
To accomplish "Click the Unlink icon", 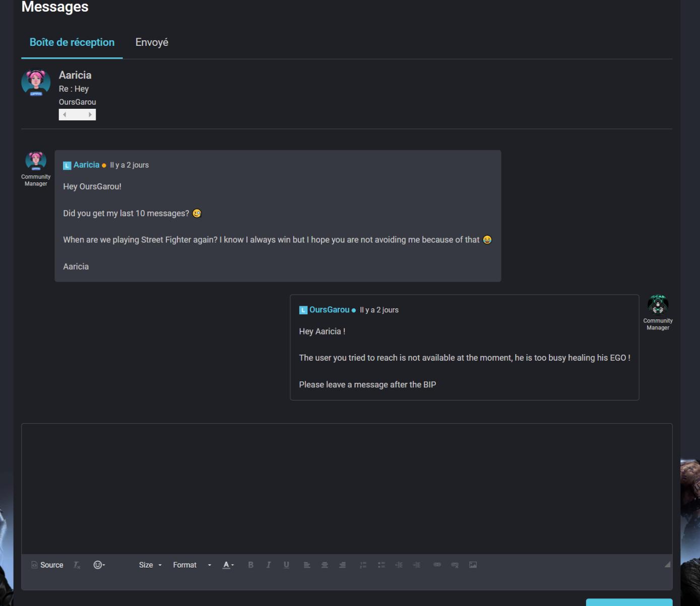I will (455, 565).
